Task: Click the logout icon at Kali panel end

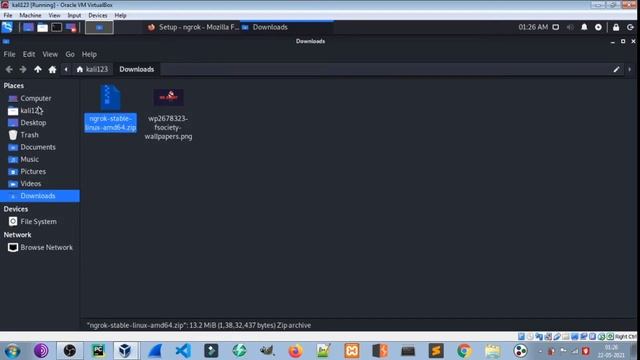Action: (x=630, y=27)
